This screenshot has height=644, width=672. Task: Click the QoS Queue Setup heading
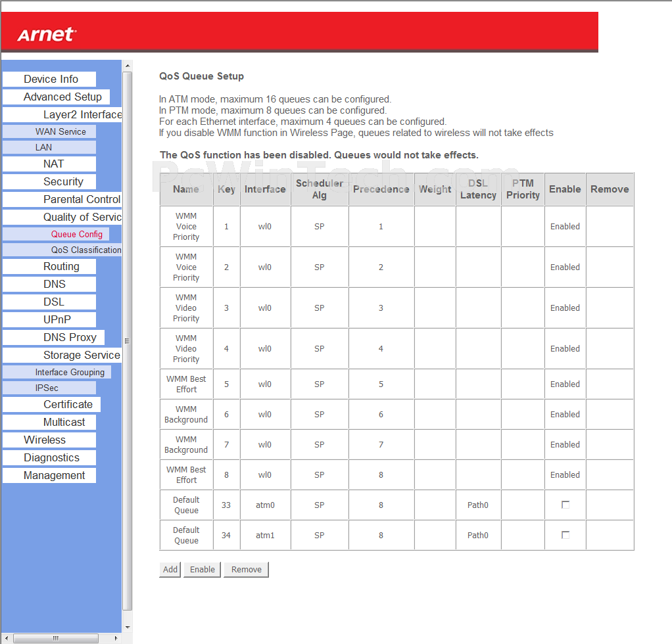point(201,76)
